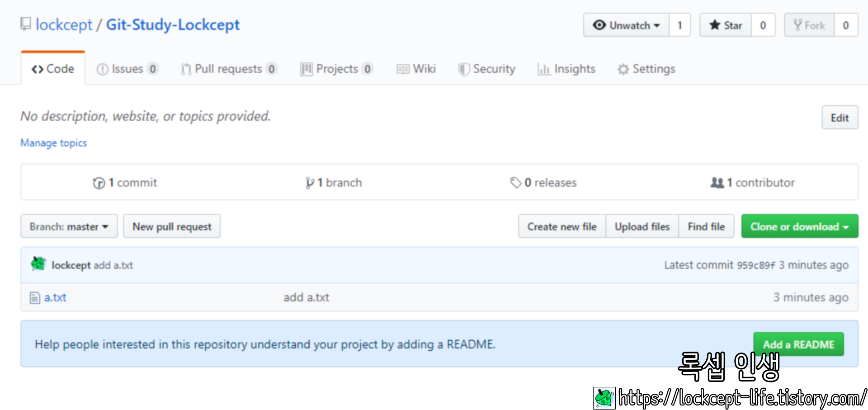
Task: Click the Settings gear icon
Action: tap(623, 69)
